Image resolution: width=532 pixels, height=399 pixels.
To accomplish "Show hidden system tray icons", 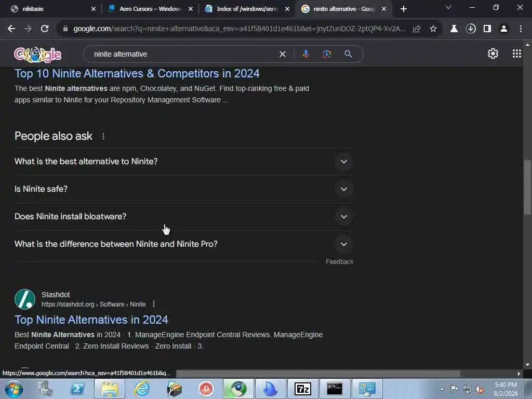I will (x=442, y=390).
